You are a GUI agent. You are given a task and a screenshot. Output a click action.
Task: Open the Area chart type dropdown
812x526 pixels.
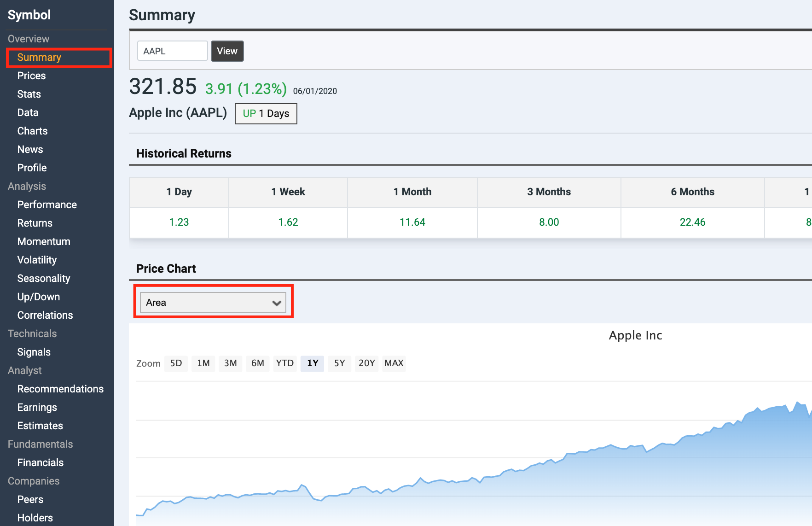213,303
